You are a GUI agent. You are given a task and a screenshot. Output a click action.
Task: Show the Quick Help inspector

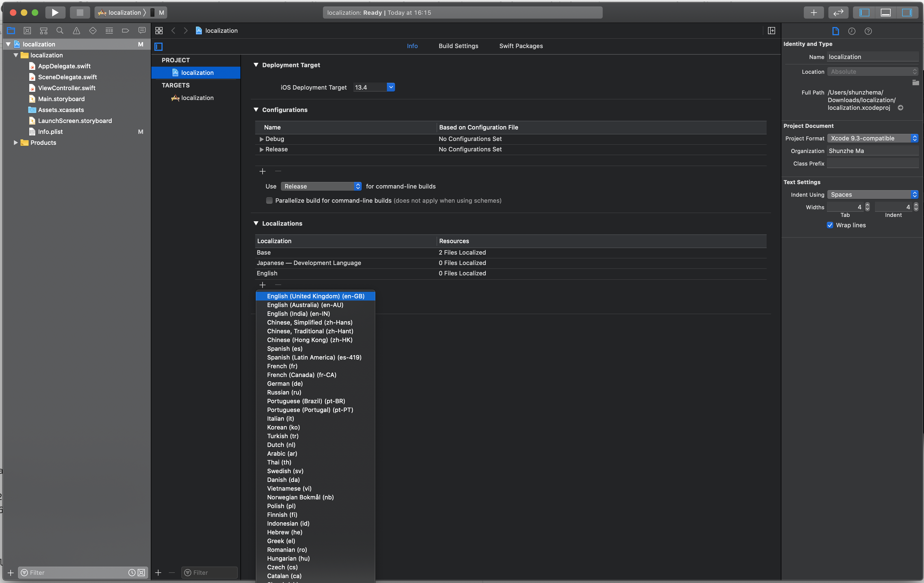pyautogui.click(x=868, y=31)
